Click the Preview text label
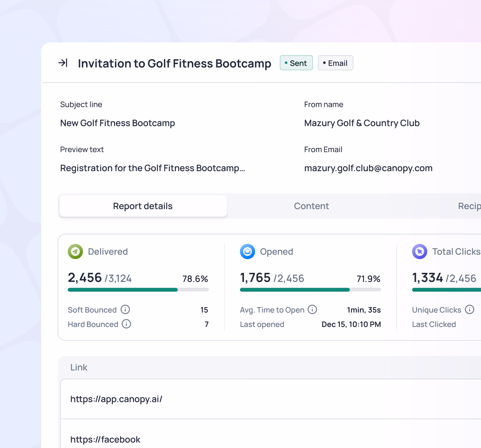Viewport: 481px width, 448px height. 82,149
